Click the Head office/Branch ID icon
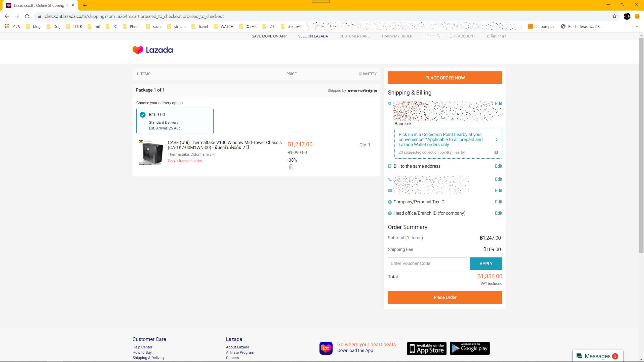Image resolution: width=644 pixels, height=362 pixels. pyautogui.click(x=390, y=213)
